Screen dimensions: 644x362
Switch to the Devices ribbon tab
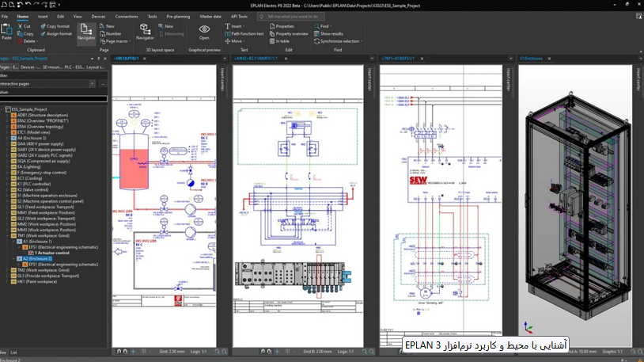click(x=98, y=17)
